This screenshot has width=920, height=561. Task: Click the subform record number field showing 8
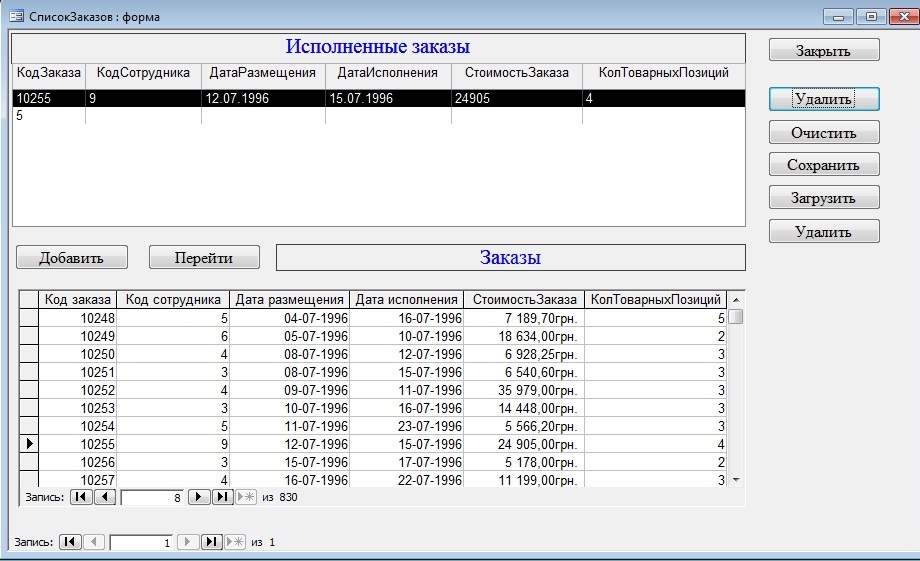click(x=152, y=498)
